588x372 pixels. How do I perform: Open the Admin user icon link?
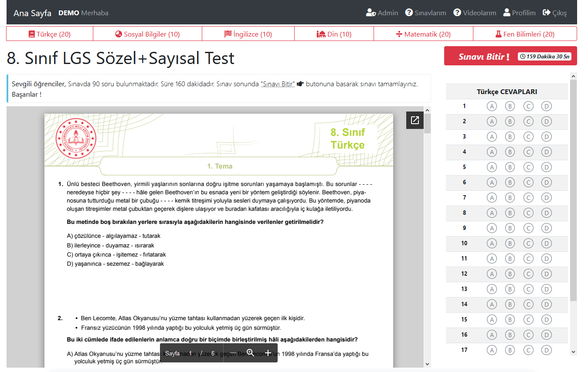371,13
